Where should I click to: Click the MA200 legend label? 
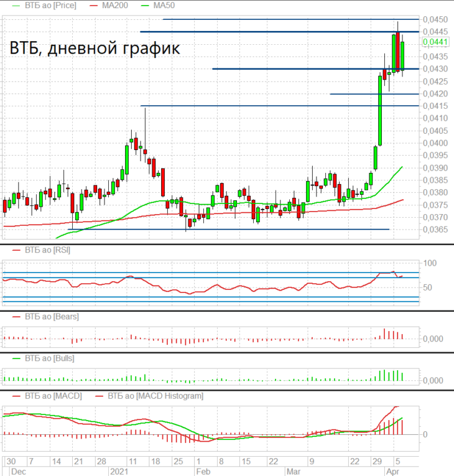[x=114, y=6]
